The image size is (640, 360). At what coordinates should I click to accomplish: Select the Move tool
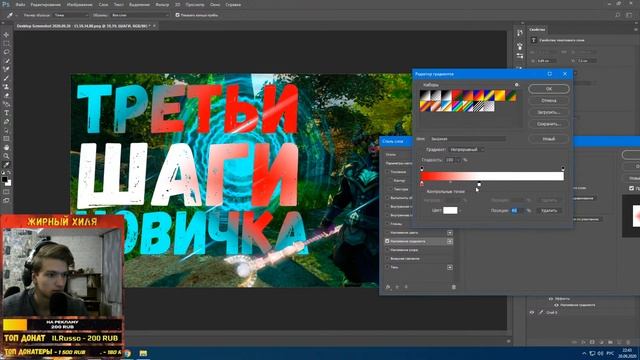point(6,35)
